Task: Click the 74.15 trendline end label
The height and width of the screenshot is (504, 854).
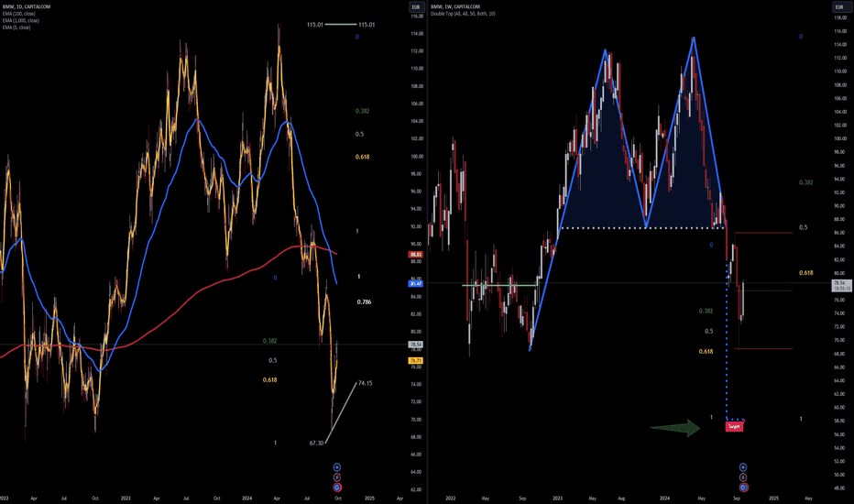Action: click(365, 383)
